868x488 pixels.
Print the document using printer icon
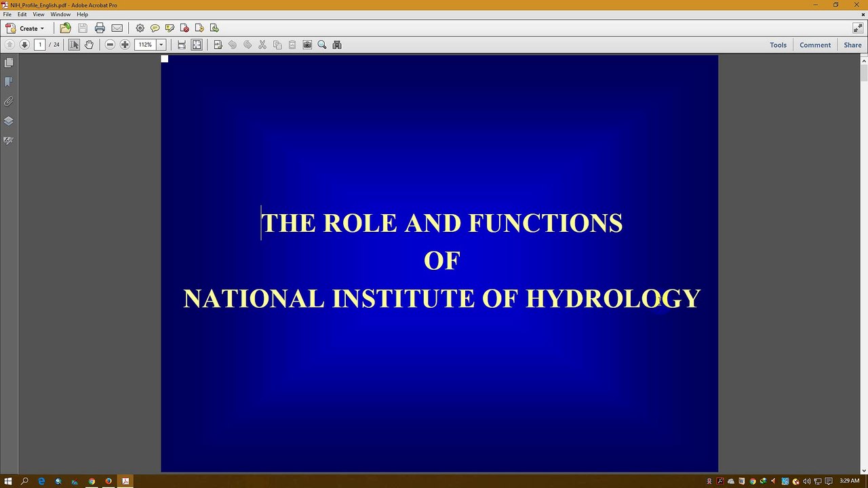click(100, 28)
